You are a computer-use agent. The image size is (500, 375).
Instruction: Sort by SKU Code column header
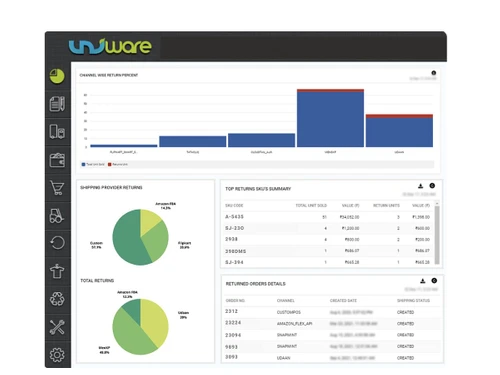(x=234, y=206)
